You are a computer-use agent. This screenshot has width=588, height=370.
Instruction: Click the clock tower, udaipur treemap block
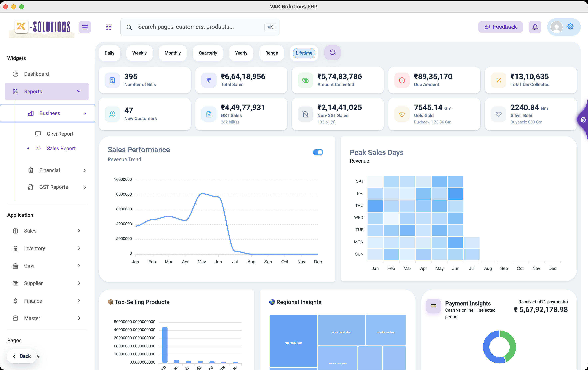386,330
